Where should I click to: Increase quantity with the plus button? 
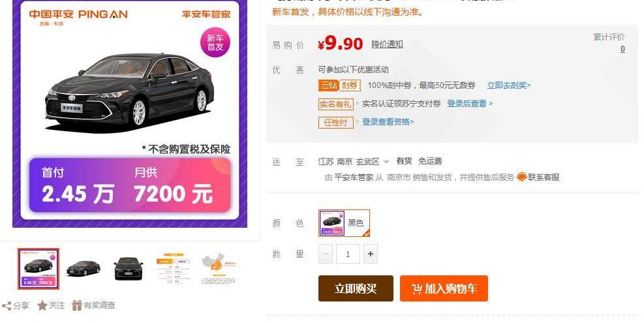[371, 254]
